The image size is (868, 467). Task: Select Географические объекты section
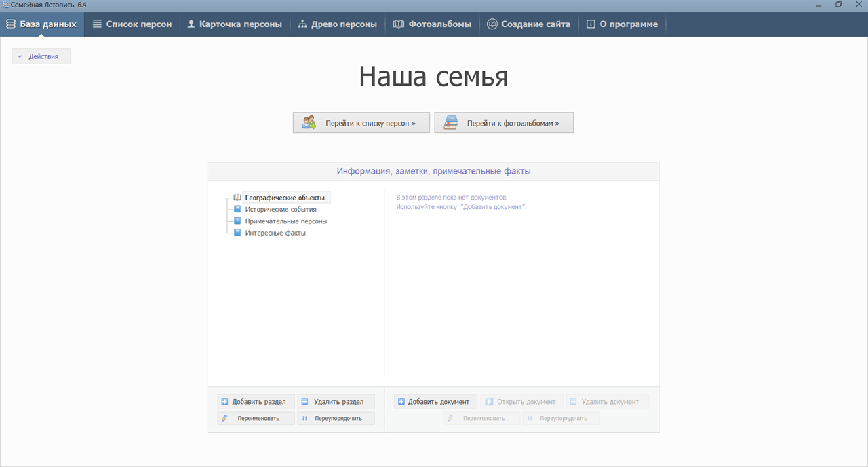coord(285,198)
